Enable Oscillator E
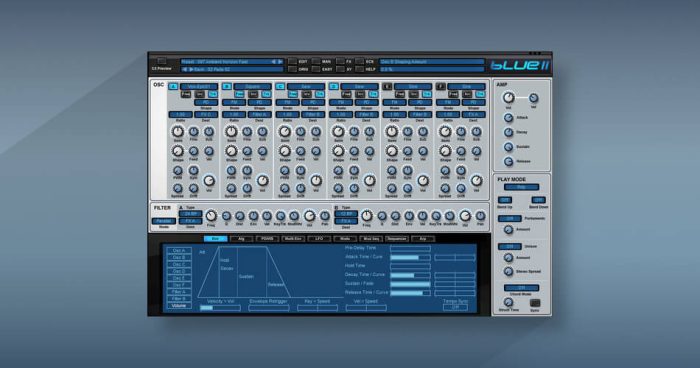The height and width of the screenshot is (368, 700). pyautogui.click(x=387, y=87)
